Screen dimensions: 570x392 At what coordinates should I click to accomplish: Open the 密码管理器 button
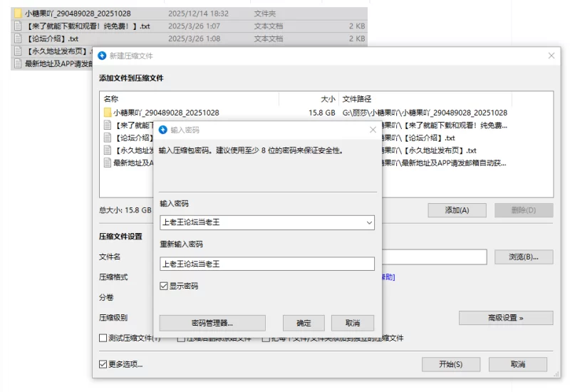point(212,323)
